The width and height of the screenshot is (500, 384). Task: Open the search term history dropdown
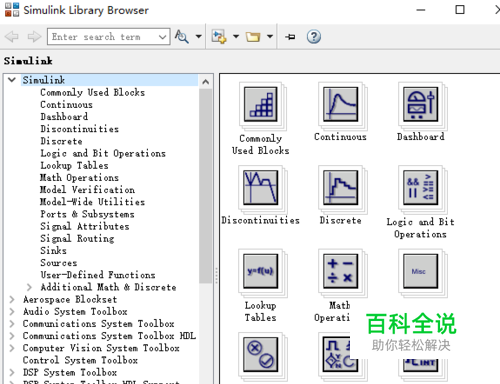point(162,37)
